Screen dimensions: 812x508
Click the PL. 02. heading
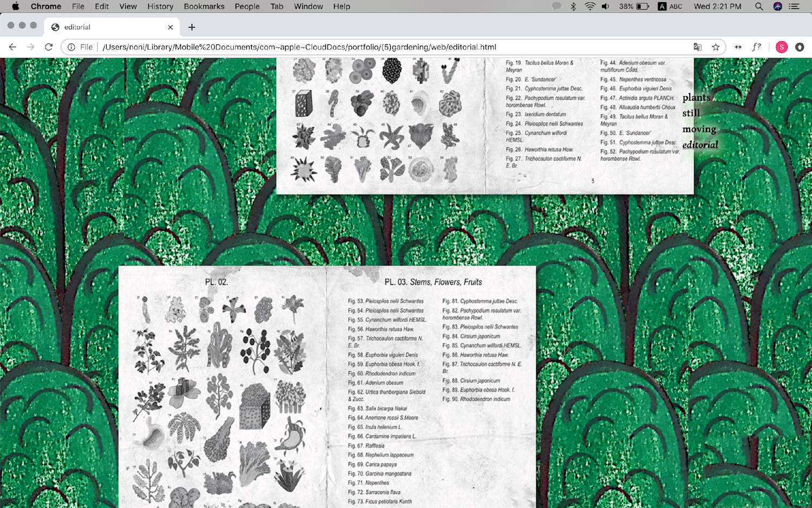pyautogui.click(x=216, y=282)
